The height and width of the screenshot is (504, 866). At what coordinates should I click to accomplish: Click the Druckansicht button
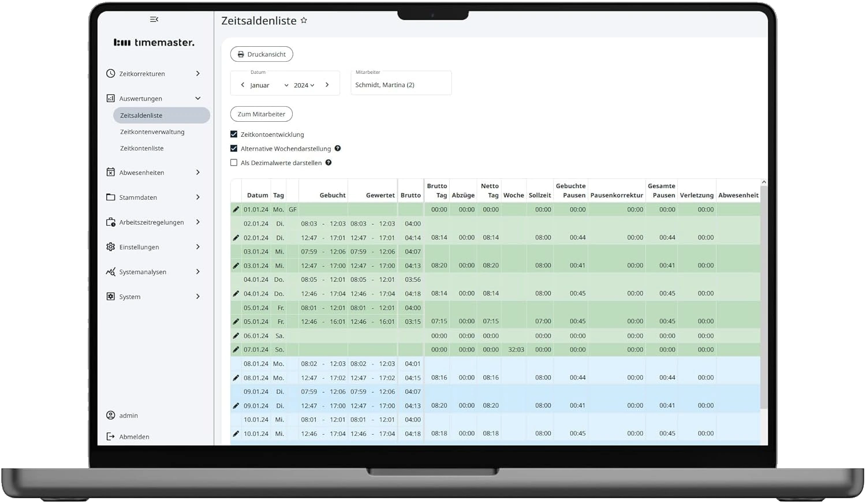tap(262, 54)
